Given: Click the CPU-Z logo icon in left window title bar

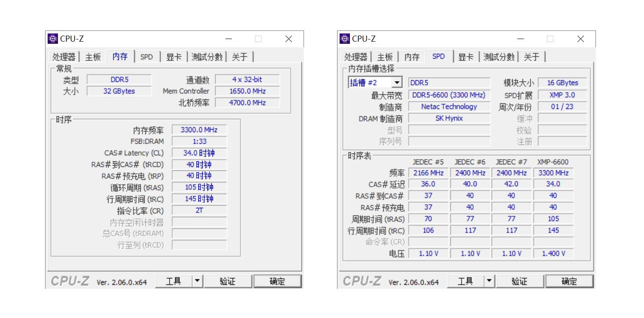Looking at the screenshot, I should [x=52, y=39].
